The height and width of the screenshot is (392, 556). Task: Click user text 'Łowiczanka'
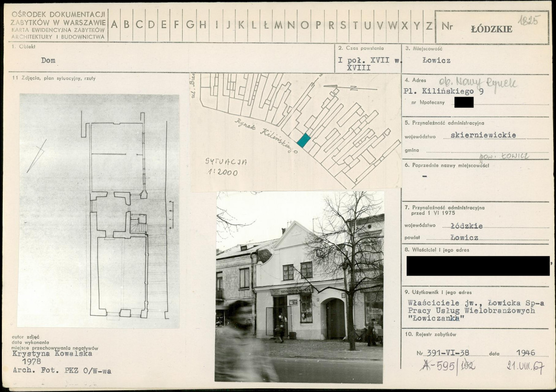[436, 318]
